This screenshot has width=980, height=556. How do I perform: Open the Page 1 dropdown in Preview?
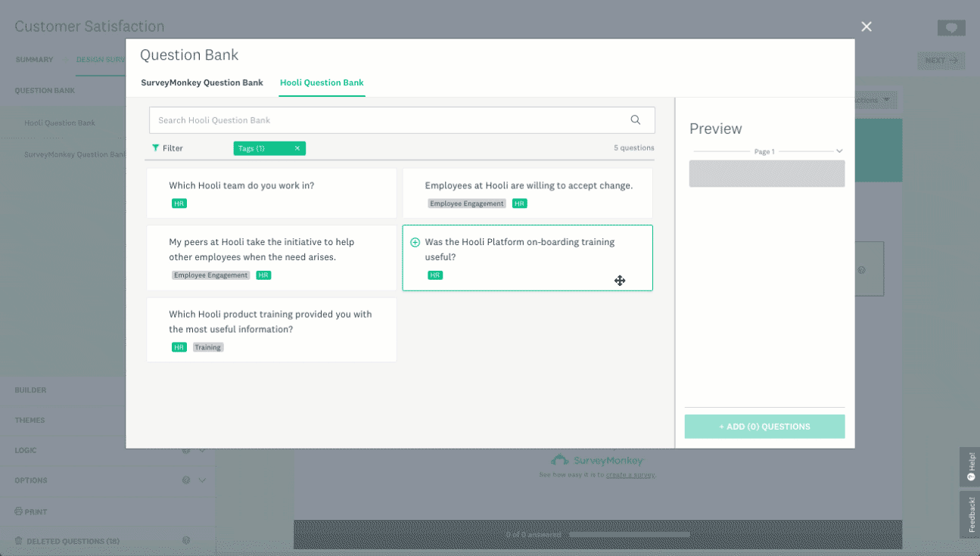click(x=838, y=151)
